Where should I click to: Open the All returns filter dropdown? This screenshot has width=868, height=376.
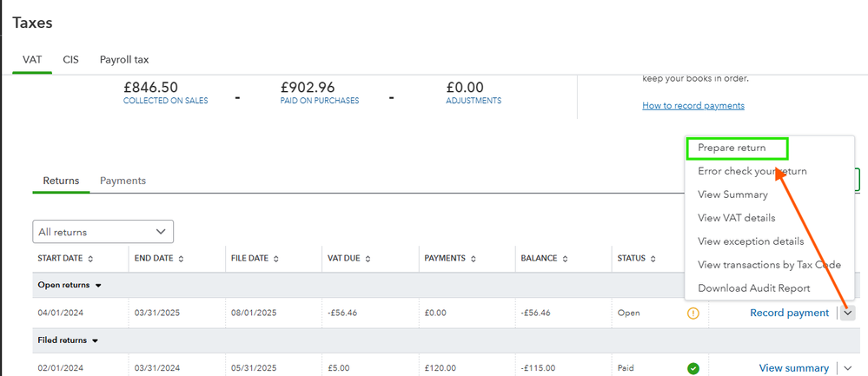tap(103, 232)
